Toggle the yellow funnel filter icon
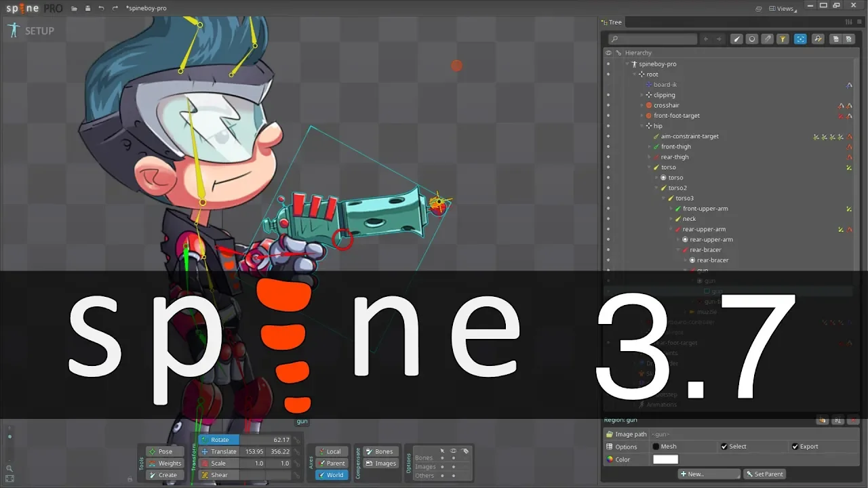This screenshot has width=868, height=488. (783, 39)
